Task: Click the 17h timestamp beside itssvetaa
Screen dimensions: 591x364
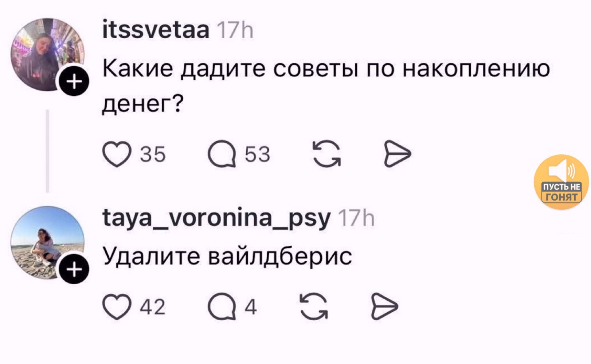Action: [x=235, y=31]
